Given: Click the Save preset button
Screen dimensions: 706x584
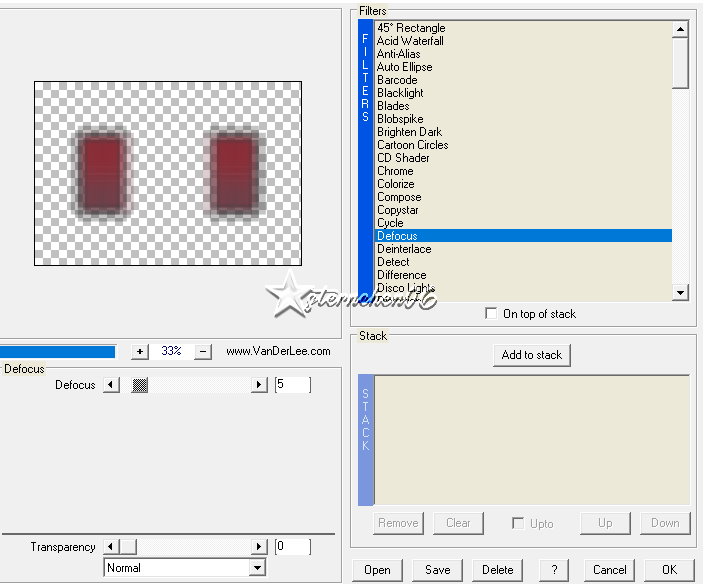Looking at the screenshot, I should [x=437, y=570].
